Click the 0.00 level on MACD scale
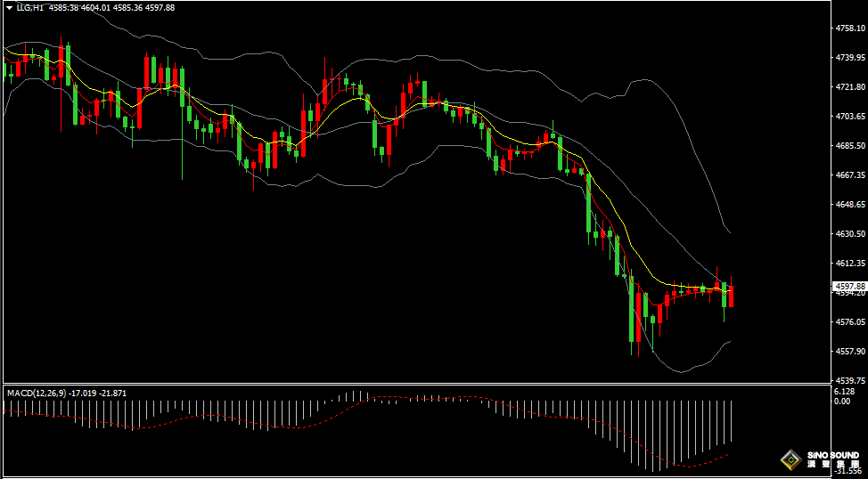868x479 pixels. click(842, 402)
